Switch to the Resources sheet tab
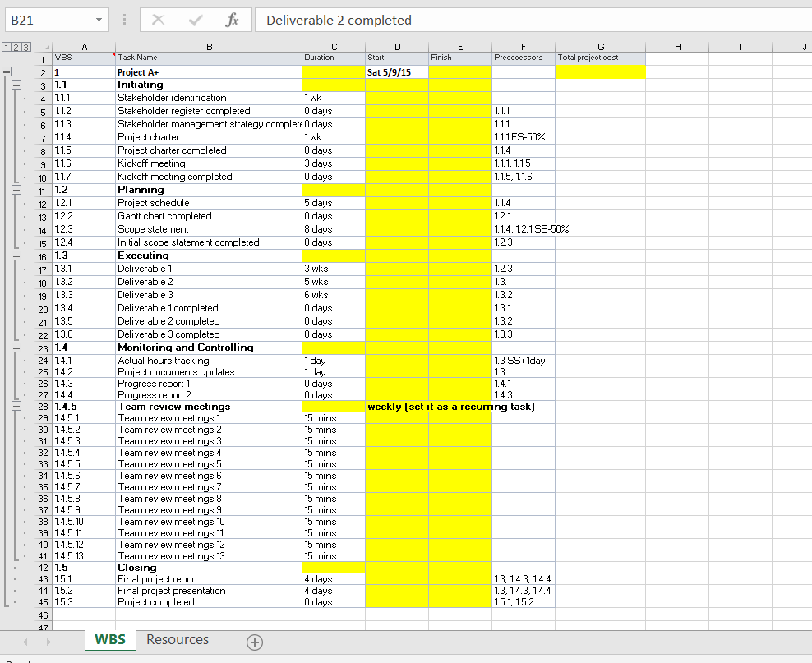This screenshot has width=812, height=663. click(176, 639)
